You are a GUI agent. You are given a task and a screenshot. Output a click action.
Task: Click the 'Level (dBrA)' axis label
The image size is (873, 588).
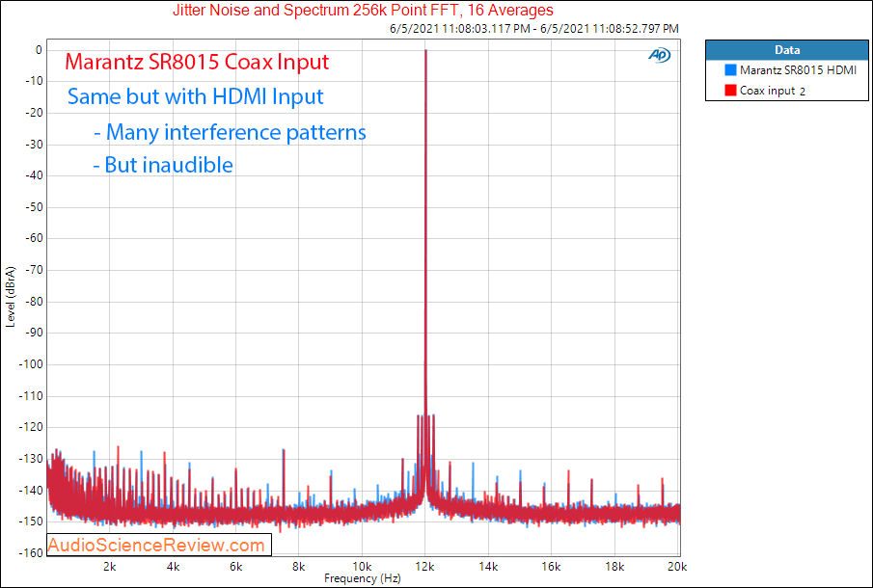pyautogui.click(x=11, y=297)
